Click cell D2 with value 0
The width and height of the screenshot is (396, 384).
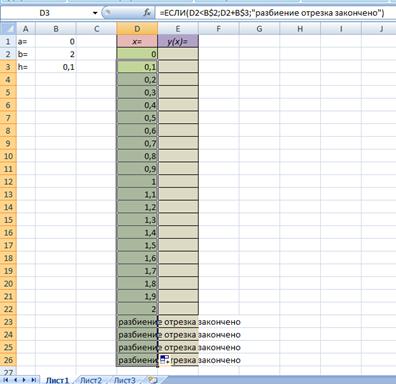[x=137, y=54]
